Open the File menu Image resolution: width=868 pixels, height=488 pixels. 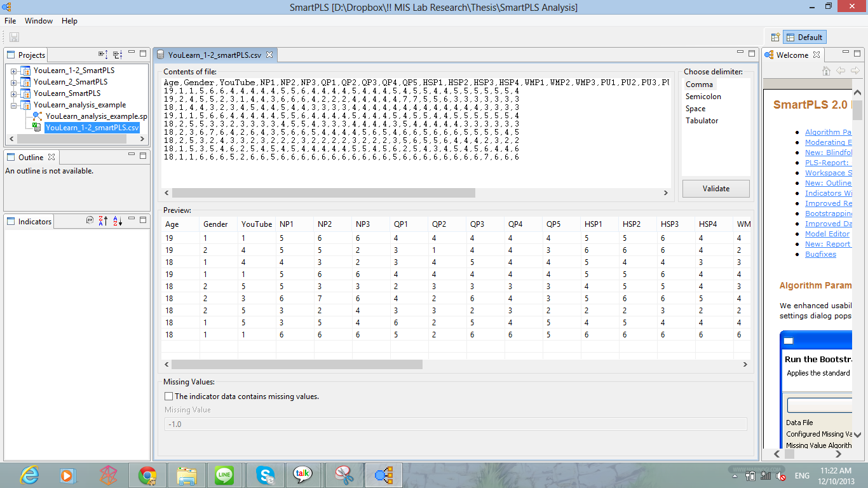[x=10, y=21]
